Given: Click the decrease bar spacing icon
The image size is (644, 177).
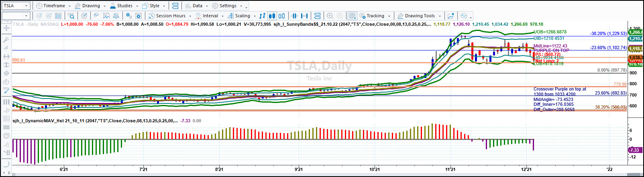Looking at the screenshot, I should (x=295, y=16).
